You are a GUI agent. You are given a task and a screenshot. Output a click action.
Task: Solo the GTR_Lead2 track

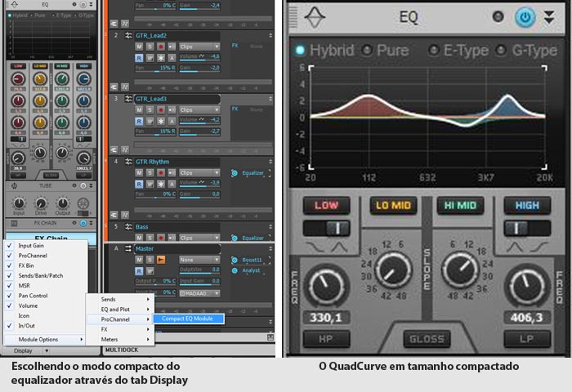[150, 47]
